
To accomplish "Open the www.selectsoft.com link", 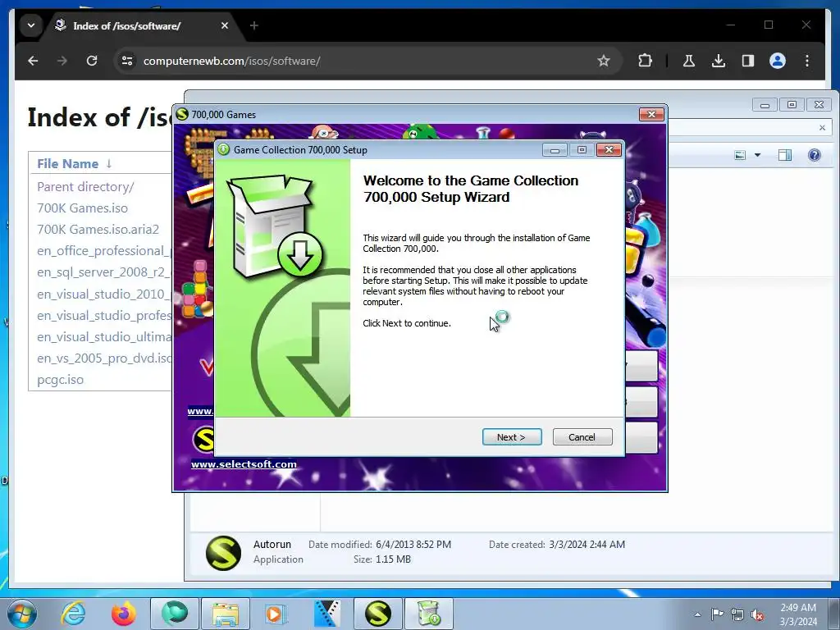I will pyautogui.click(x=244, y=464).
